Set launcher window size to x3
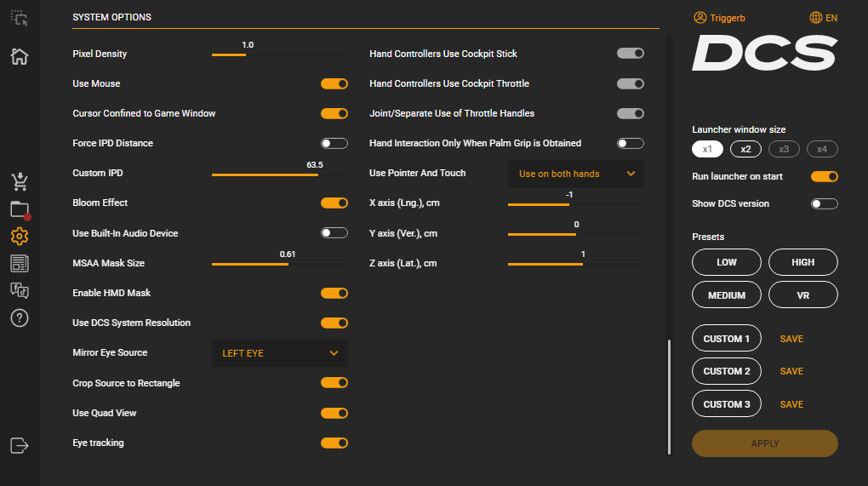 point(784,149)
